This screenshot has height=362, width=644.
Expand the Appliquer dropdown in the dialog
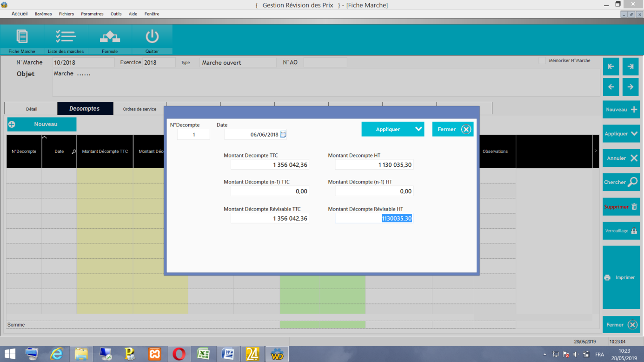pos(418,129)
